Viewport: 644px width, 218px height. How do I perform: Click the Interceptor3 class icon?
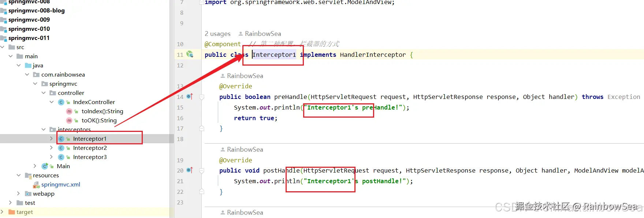pos(61,157)
